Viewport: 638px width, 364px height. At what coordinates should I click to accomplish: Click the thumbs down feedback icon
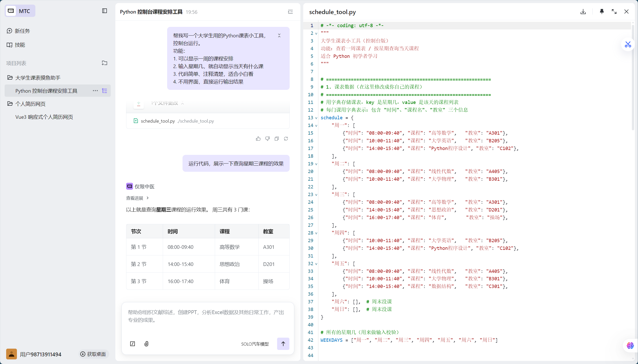coord(267,138)
